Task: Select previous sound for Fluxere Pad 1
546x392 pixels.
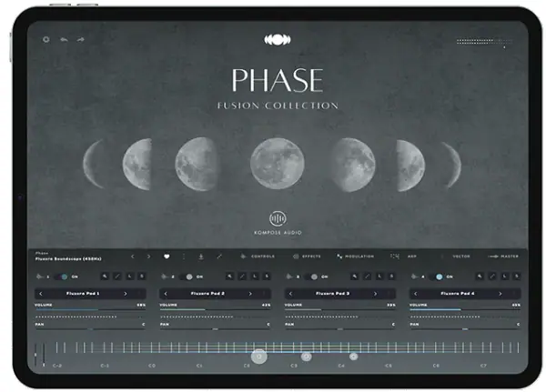Action: tap(41, 294)
